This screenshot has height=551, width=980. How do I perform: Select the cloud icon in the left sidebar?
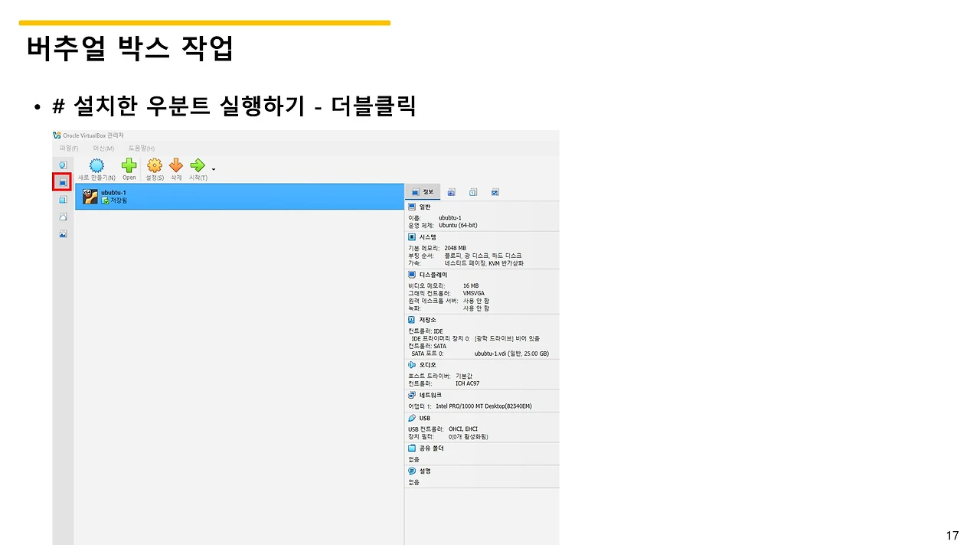62,217
